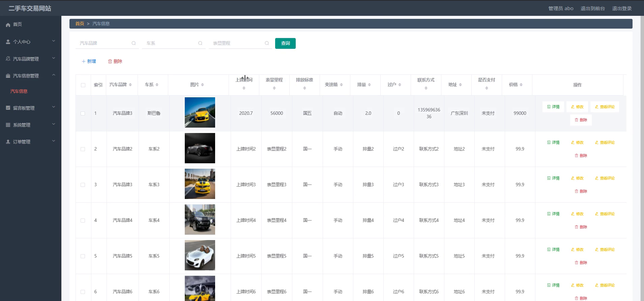Click search icon in 车系 field

pyautogui.click(x=200, y=43)
